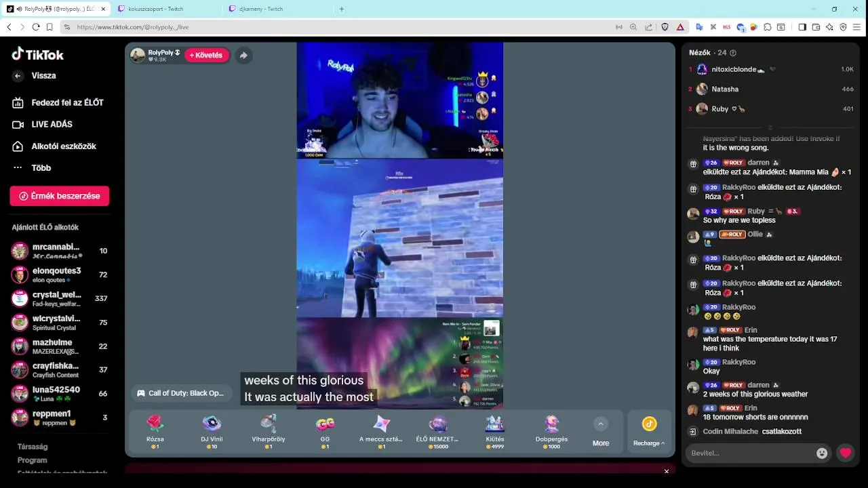
Task: Open top viewer nitoxicblonde
Action: click(771, 69)
